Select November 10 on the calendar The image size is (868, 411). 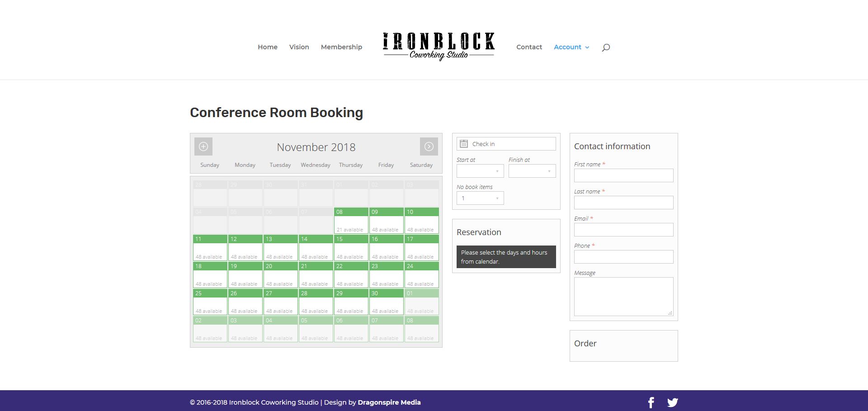click(422, 221)
